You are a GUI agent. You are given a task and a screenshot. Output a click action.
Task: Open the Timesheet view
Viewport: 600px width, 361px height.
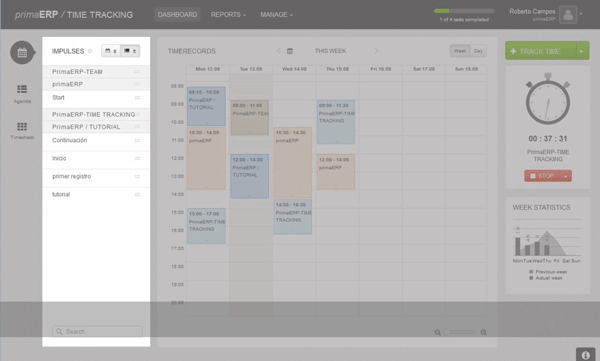[22, 131]
